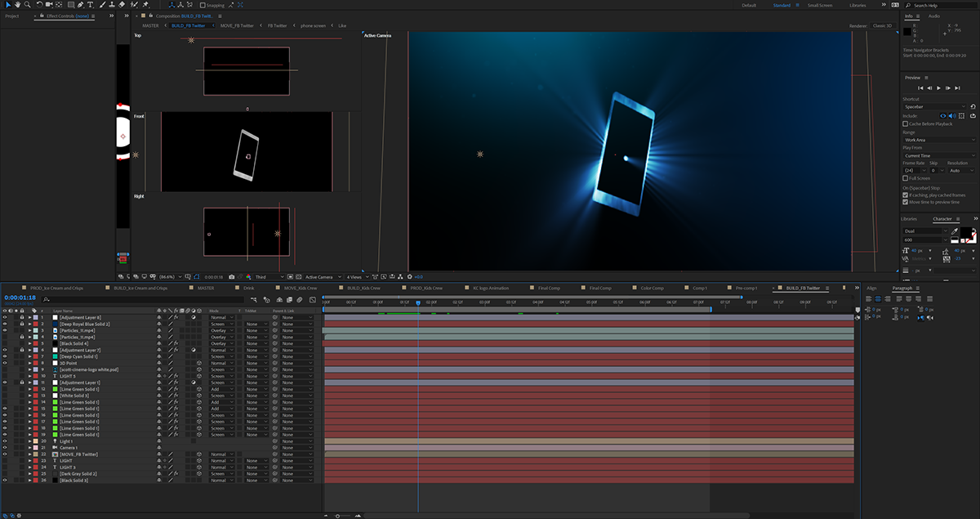Toggle include video eye in Preview panel

(x=943, y=115)
